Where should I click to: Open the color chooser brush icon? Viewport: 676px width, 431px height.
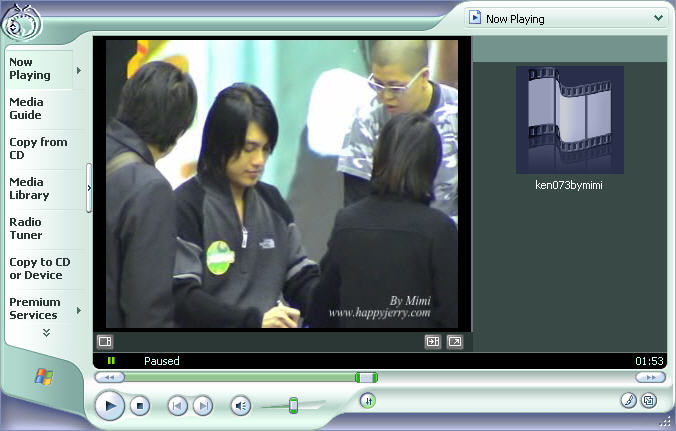pyautogui.click(x=629, y=400)
